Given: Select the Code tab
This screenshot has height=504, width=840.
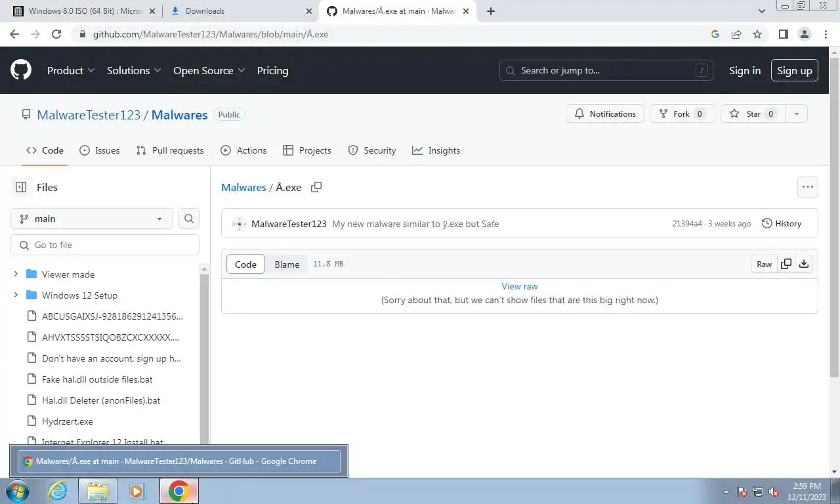Looking at the screenshot, I should click(45, 150).
